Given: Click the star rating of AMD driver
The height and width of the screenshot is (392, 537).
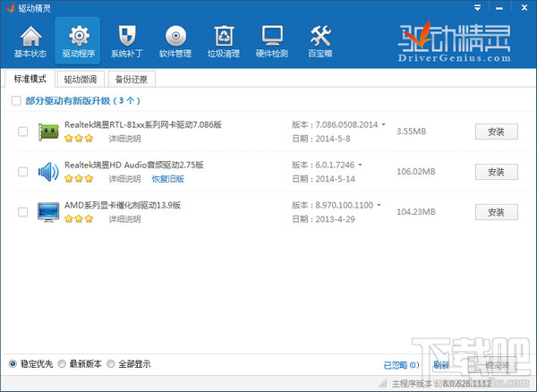Looking at the screenshot, I should pyautogui.click(x=79, y=218).
